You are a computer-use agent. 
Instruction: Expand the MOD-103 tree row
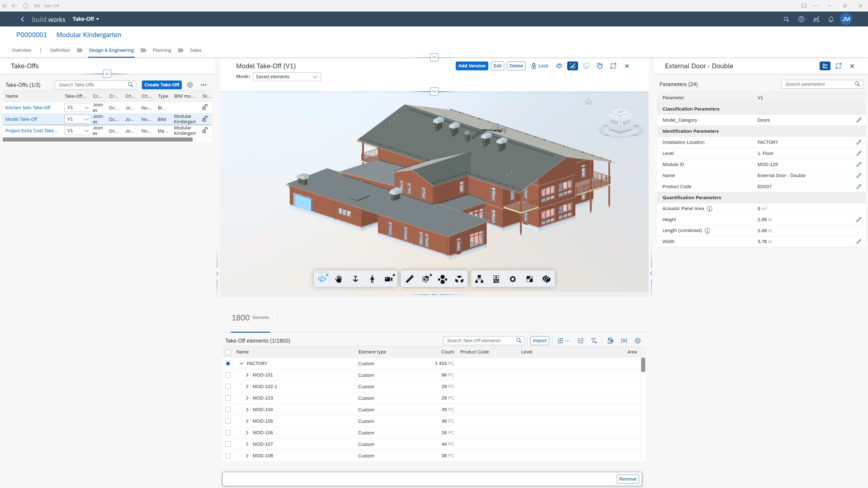pos(247,398)
